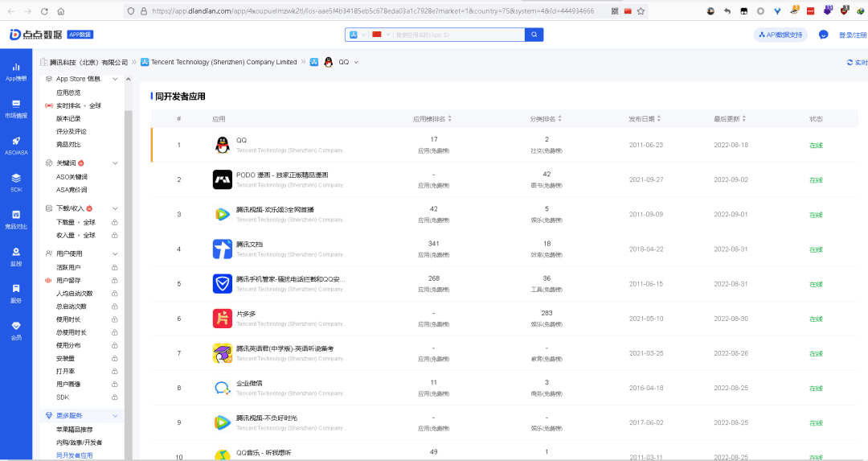
Task: Open the 服务 service sidebar icon
Action: [16, 288]
